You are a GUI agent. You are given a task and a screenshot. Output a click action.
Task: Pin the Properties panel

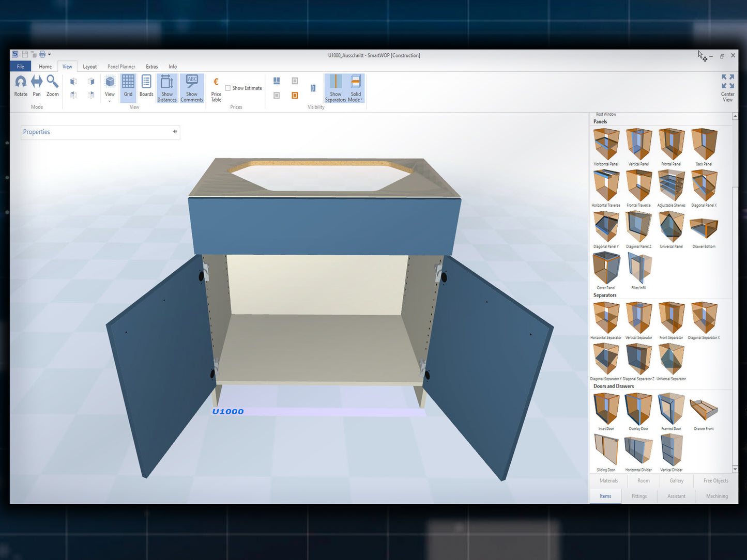tap(175, 132)
